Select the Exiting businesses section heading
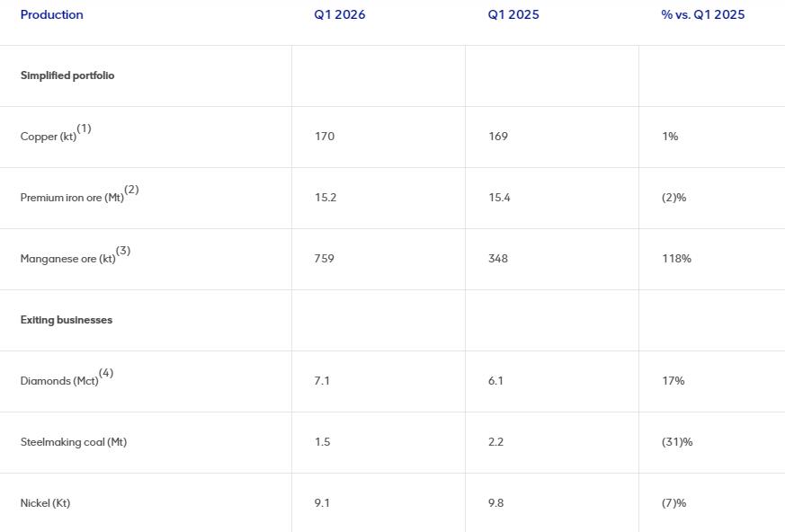This screenshot has height=532, width=785. point(67,320)
